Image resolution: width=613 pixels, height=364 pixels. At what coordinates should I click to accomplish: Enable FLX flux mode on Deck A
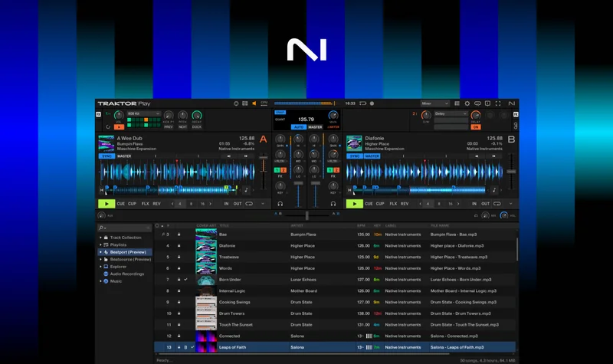coord(145,204)
